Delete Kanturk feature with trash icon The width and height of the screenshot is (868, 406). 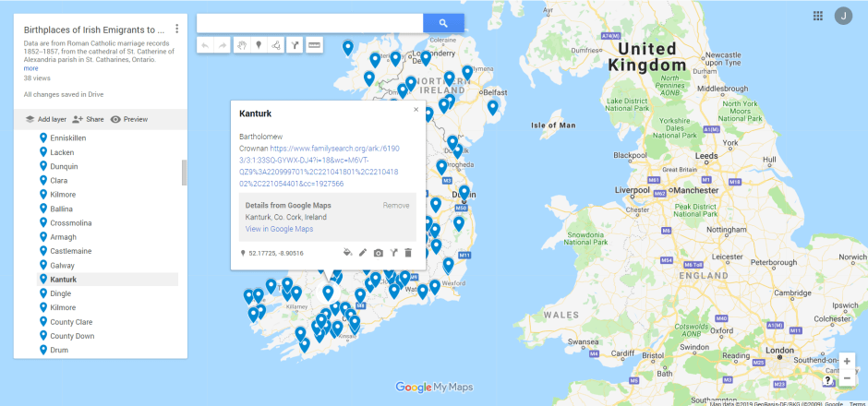pyautogui.click(x=408, y=252)
